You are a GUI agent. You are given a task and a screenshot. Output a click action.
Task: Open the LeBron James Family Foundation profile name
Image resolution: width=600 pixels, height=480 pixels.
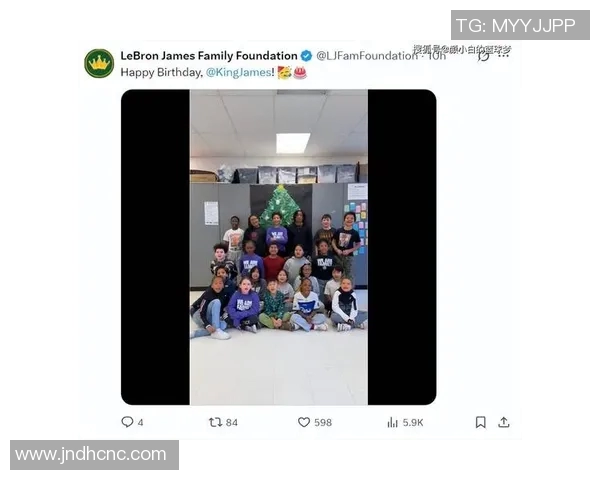pos(209,56)
